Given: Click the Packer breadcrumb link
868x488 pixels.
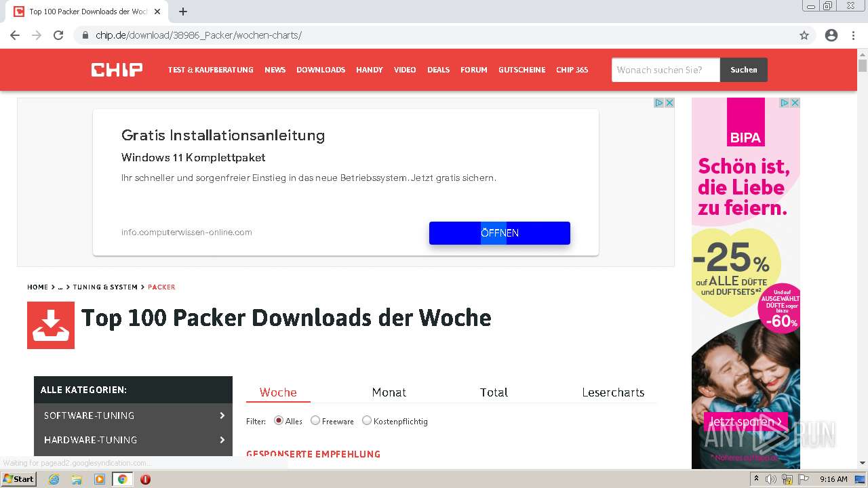Looking at the screenshot, I should (161, 287).
